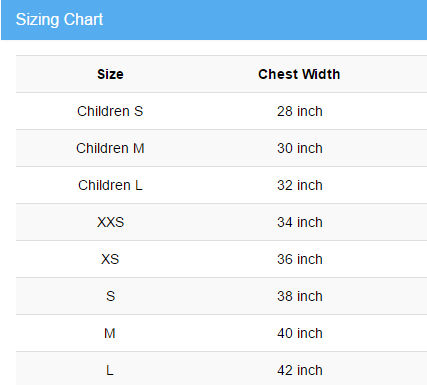The width and height of the screenshot is (427, 385).
Task: Click the 42 inch measurement
Action: [300, 370]
